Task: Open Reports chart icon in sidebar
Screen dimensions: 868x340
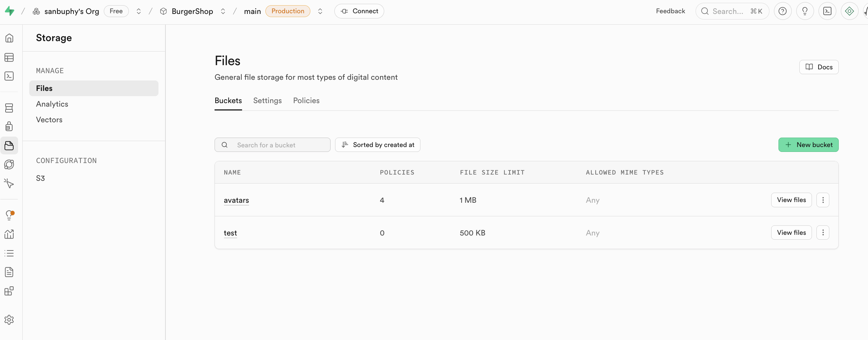Action: 9,234
